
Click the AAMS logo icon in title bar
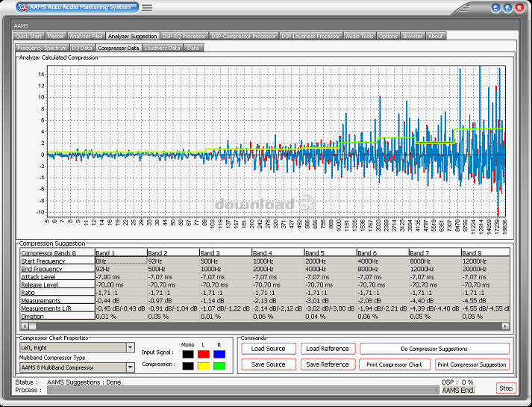coord(22,7)
